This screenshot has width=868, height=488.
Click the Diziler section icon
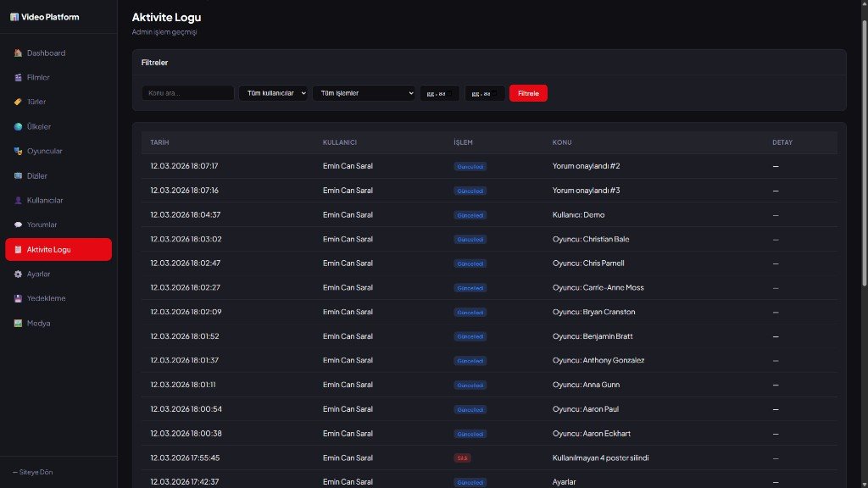point(18,175)
